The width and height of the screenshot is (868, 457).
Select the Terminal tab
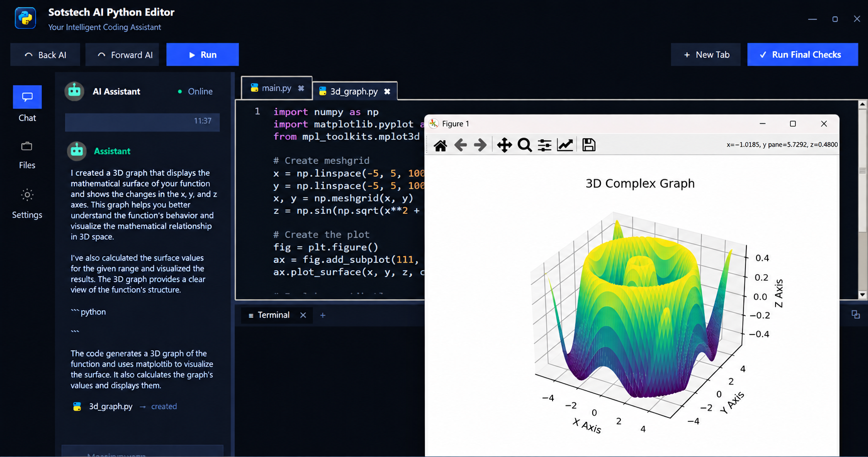coord(277,315)
